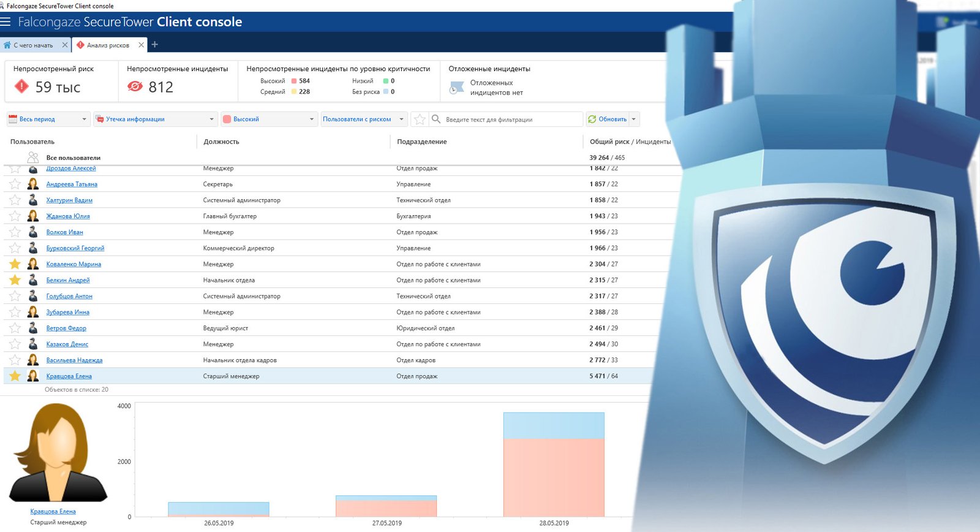
Task: Close the 'Анализ рисков' tab
Action: tap(141, 45)
